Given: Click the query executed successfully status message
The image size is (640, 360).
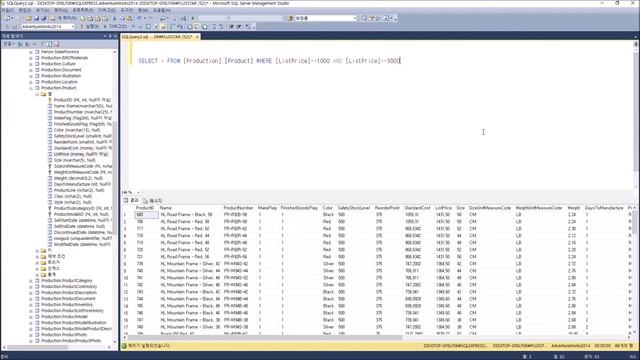Looking at the screenshot, I should pos(149,346).
